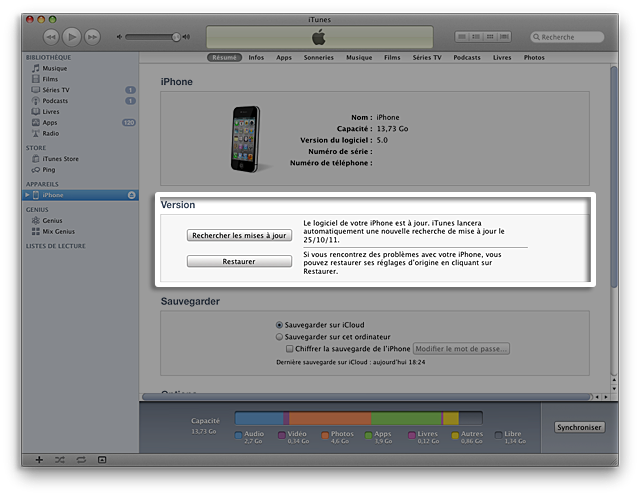The image size is (640, 496).
Task: Switch to Cover Flow view icon
Action: (x=504, y=37)
